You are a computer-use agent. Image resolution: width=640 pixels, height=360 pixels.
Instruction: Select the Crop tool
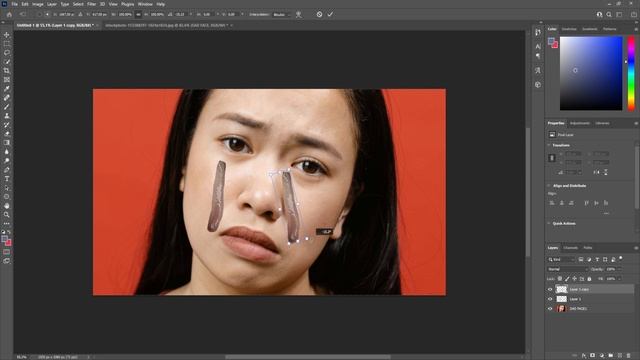pos(7,71)
